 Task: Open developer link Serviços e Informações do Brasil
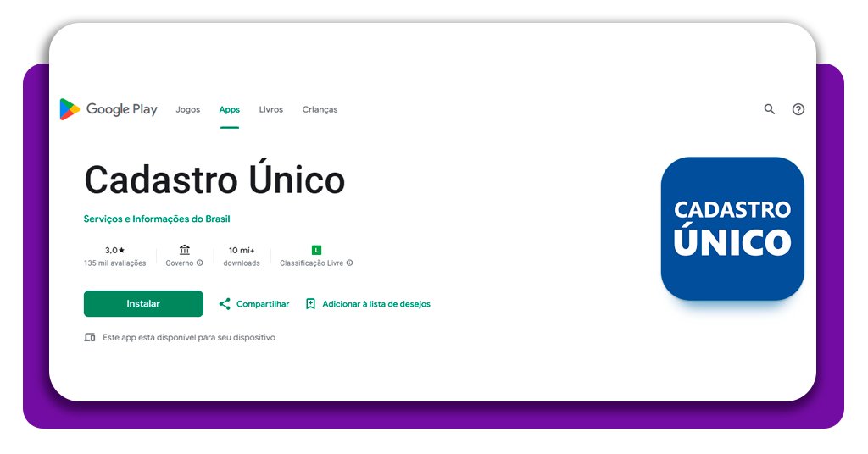tap(157, 219)
